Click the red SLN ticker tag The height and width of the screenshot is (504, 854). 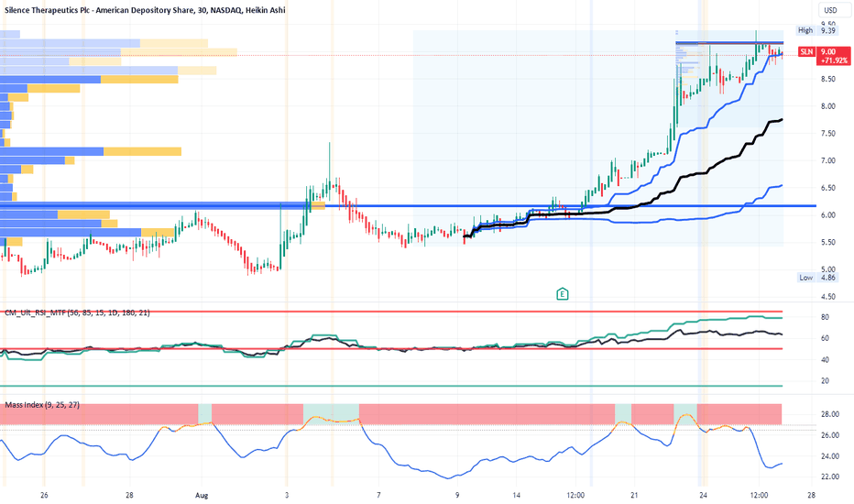click(806, 51)
